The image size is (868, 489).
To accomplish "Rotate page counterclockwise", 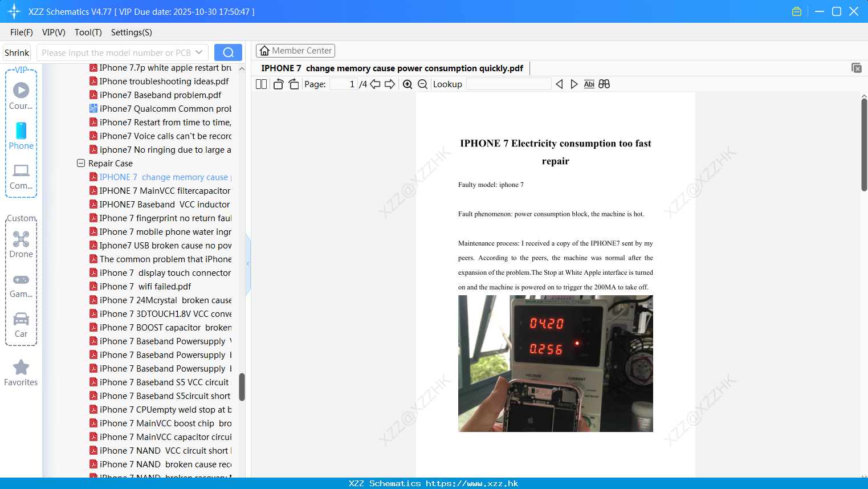I will point(278,84).
